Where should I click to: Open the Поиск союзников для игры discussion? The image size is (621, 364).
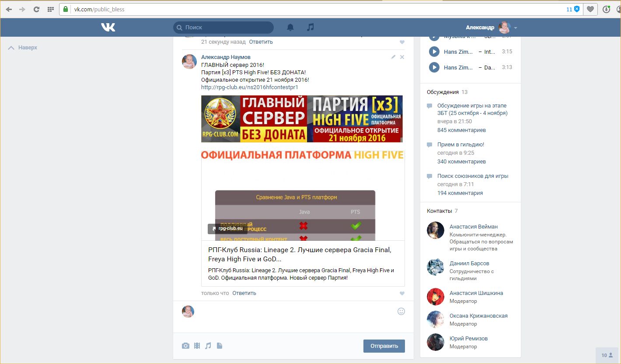coord(473,176)
